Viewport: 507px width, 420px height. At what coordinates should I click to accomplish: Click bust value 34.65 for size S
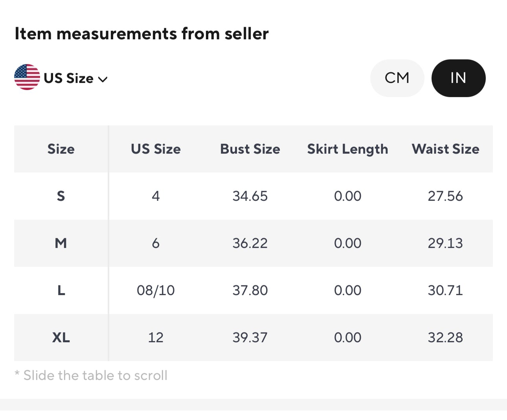pyautogui.click(x=250, y=196)
